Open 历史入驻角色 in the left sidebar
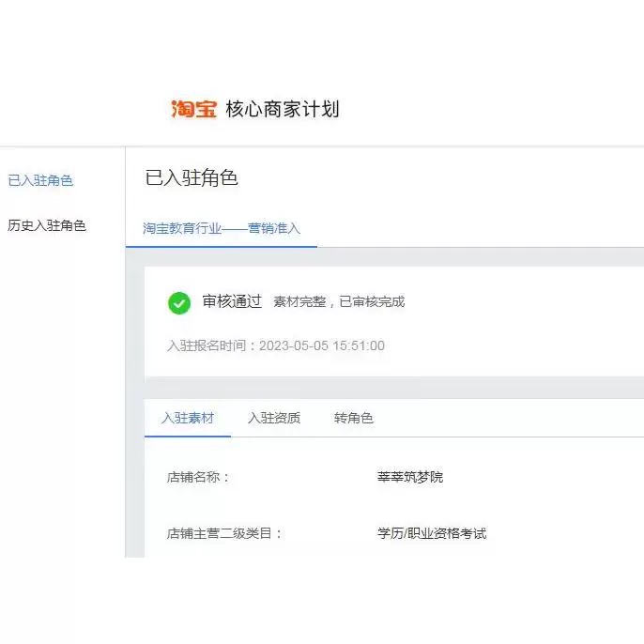 tap(47, 225)
